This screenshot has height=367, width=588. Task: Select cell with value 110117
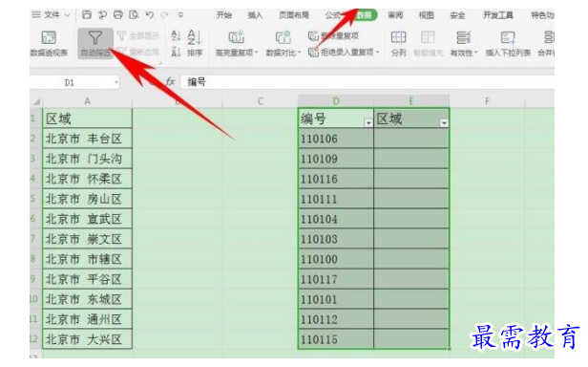[x=336, y=279]
